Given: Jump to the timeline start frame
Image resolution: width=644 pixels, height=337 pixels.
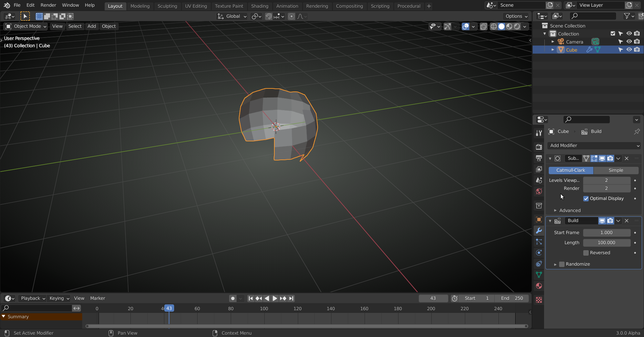Looking at the screenshot, I should (x=251, y=298).
